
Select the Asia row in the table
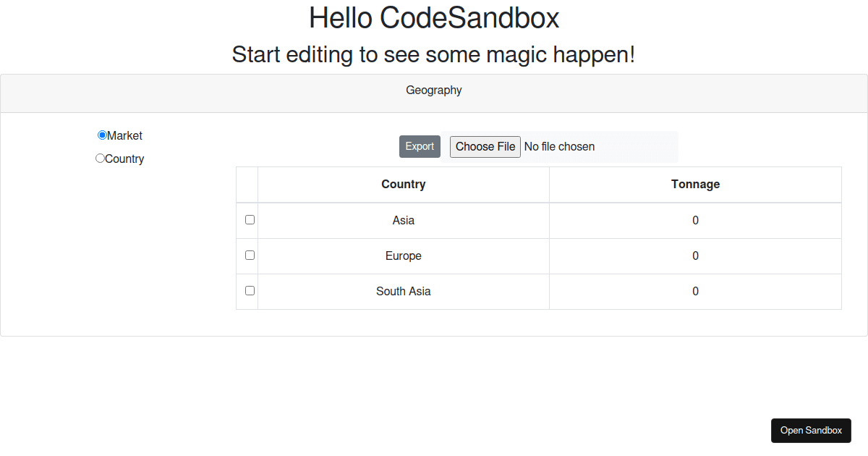click(x=403, y=220)
